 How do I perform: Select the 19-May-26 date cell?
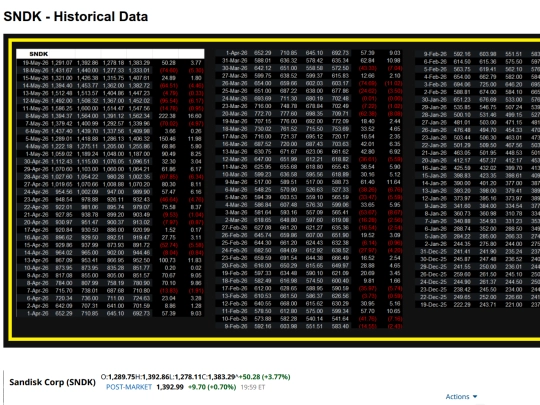click(35, 63)
